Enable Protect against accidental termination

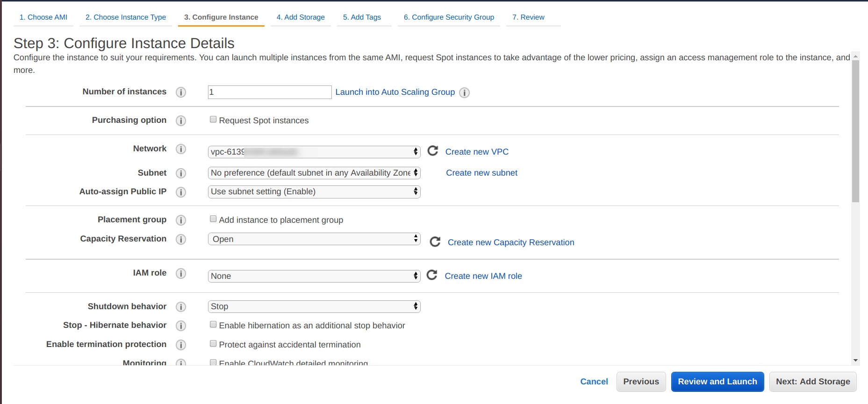coord(213,344)
